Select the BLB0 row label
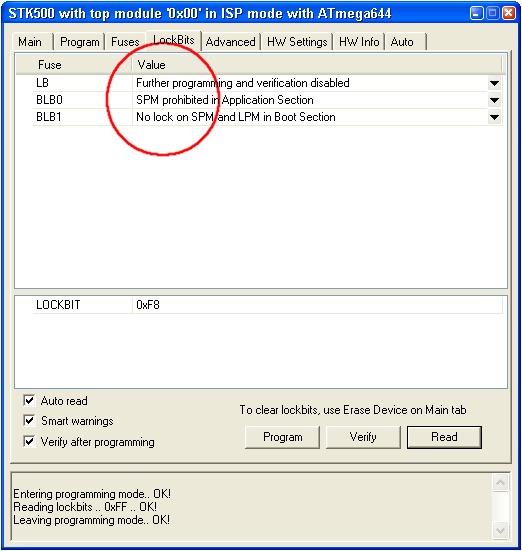 (x=49, y=100)
